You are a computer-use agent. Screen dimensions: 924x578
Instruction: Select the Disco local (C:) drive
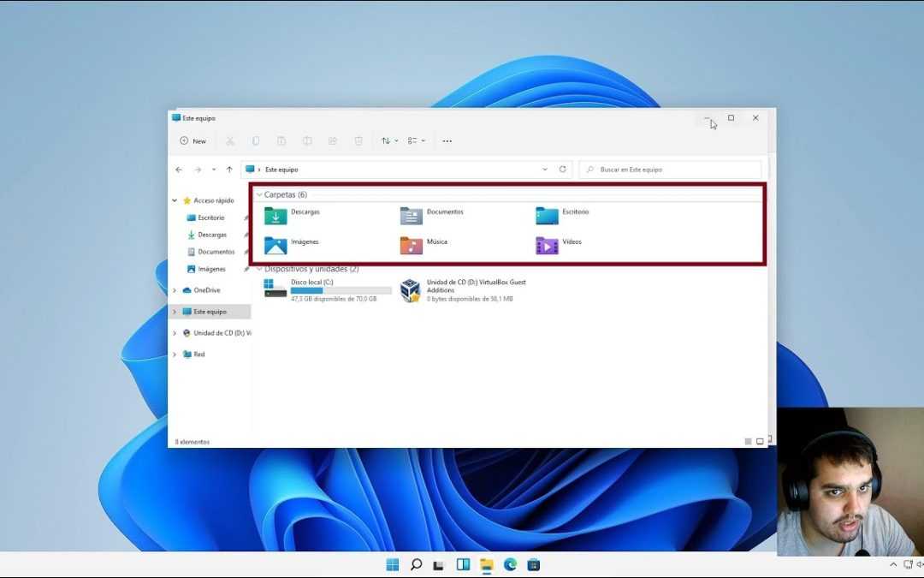tap(328, 290)
